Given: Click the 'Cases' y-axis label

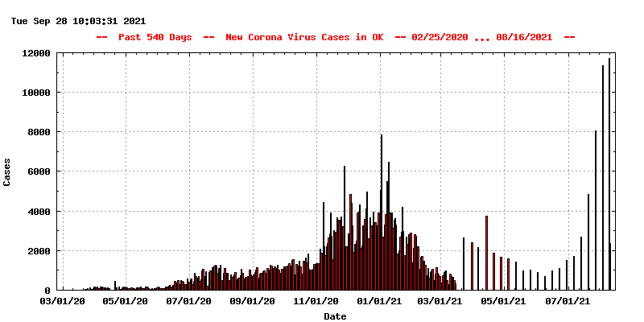Looking at the screenshot, I should [x=7, y=171].
